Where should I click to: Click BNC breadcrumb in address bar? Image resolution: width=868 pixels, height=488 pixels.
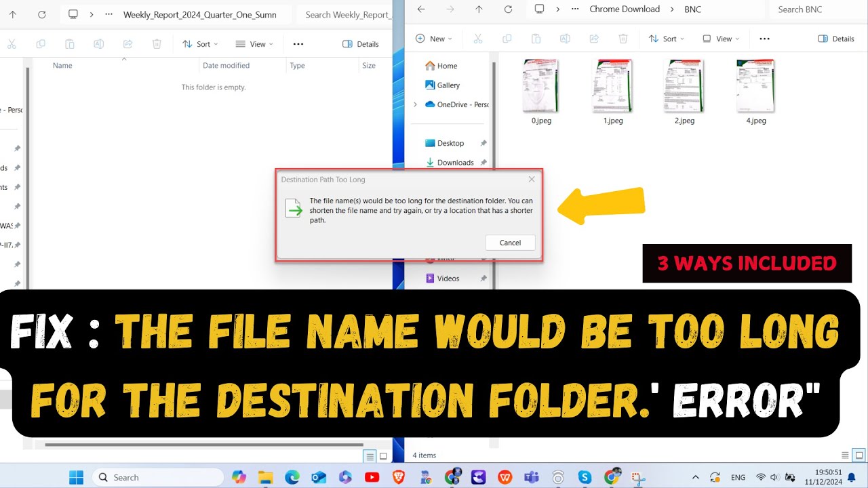(693, 9)
